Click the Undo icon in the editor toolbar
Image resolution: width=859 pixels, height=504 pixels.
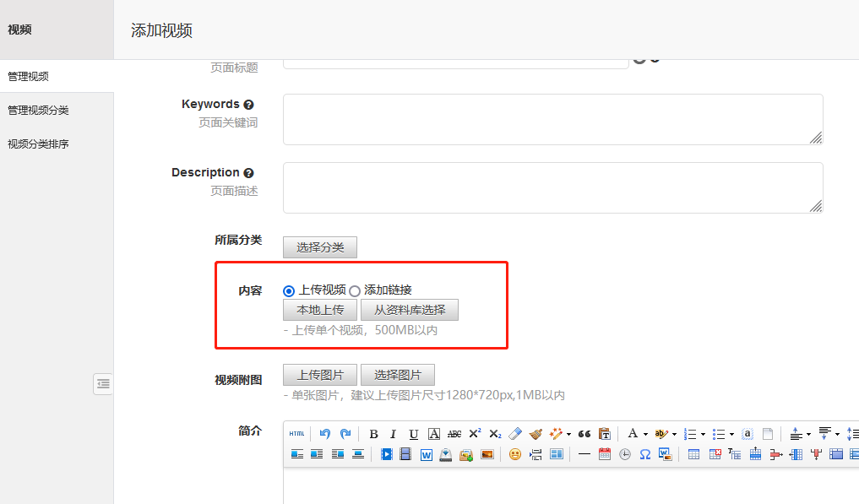(x=323, y=433)
